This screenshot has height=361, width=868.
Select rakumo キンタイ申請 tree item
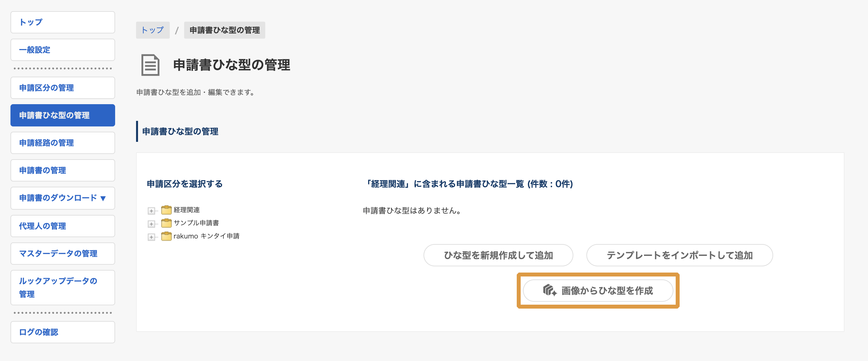[x=206, y=236]
